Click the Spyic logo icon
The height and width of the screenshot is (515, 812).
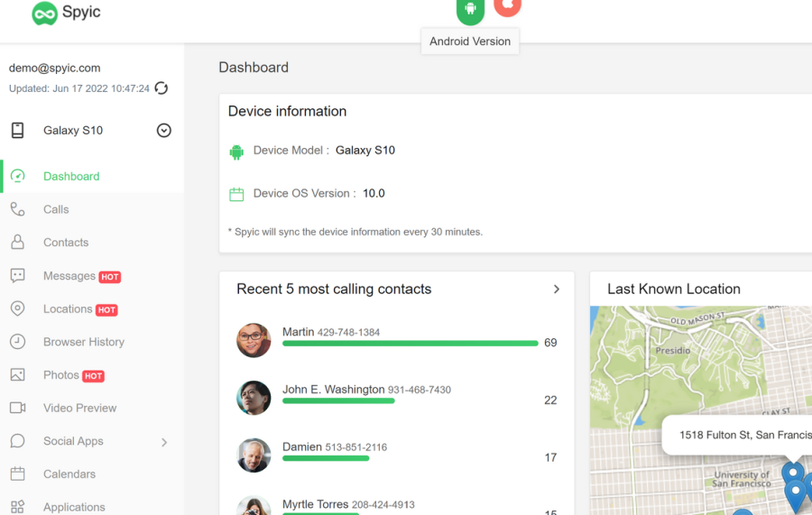[44, 14]
